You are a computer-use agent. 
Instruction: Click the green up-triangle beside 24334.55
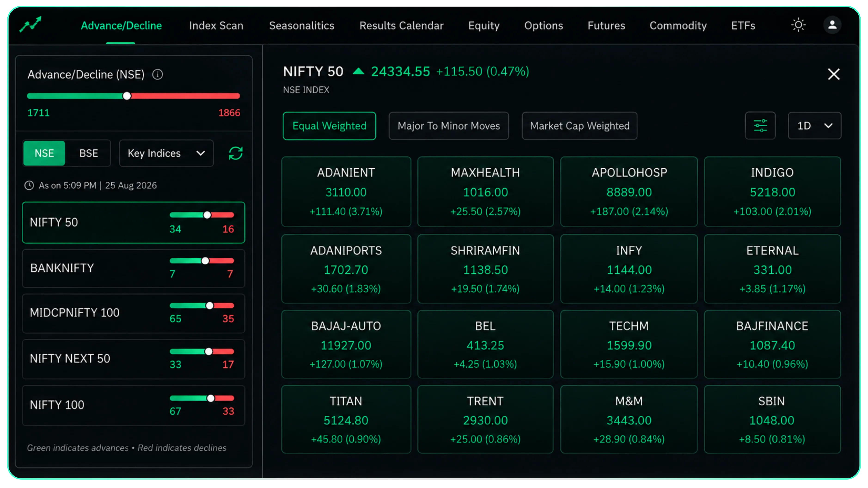pos(358,71)
